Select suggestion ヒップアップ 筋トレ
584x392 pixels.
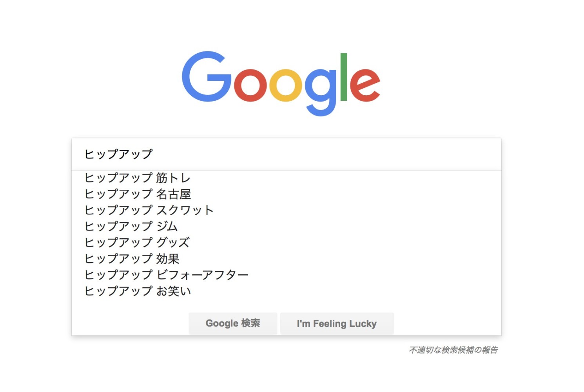[x=286, y=178]
